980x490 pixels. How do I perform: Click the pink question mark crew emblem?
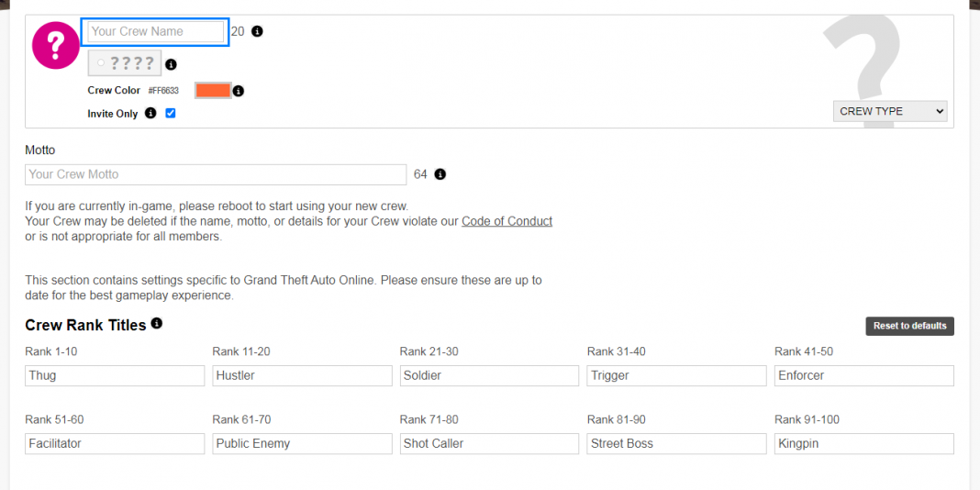pyautogui.click(x=56, y=44)
